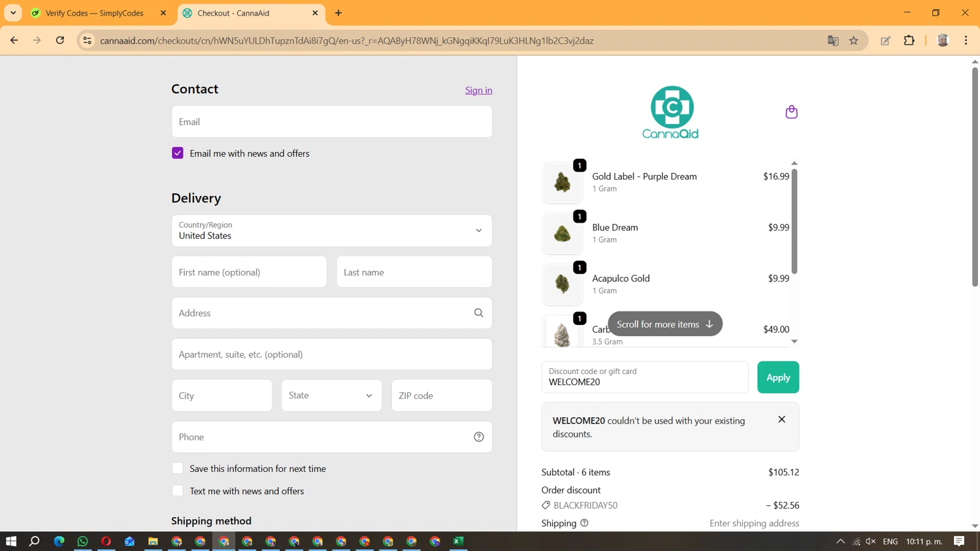Screen dimensions: 980x551
Task: Focus the Apartment, suite field
Action: tap(332, 354)
